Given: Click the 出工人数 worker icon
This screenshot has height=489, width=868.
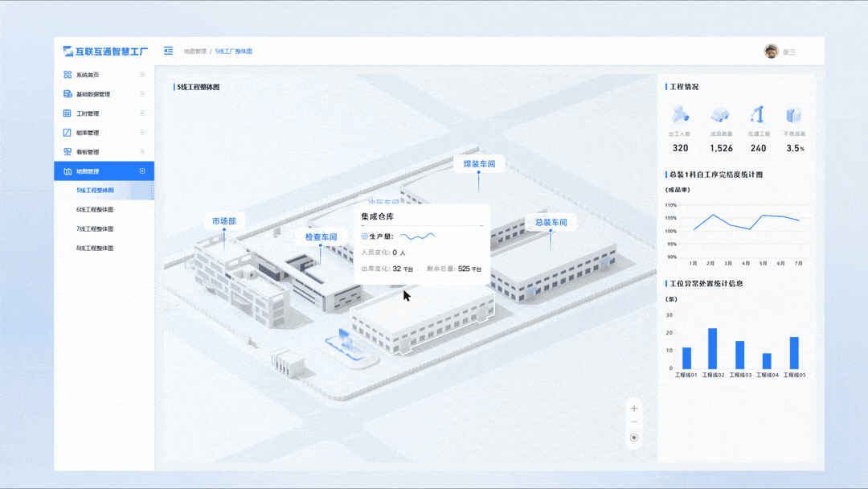Looking at the screenshot, I should pyautogui.click(x=680, y=115).
